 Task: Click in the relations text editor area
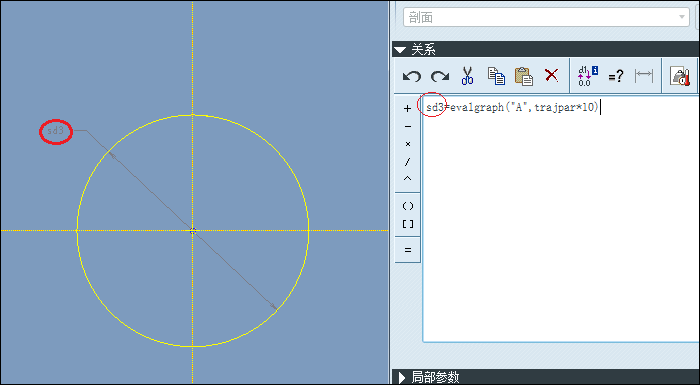click(560, 219)
